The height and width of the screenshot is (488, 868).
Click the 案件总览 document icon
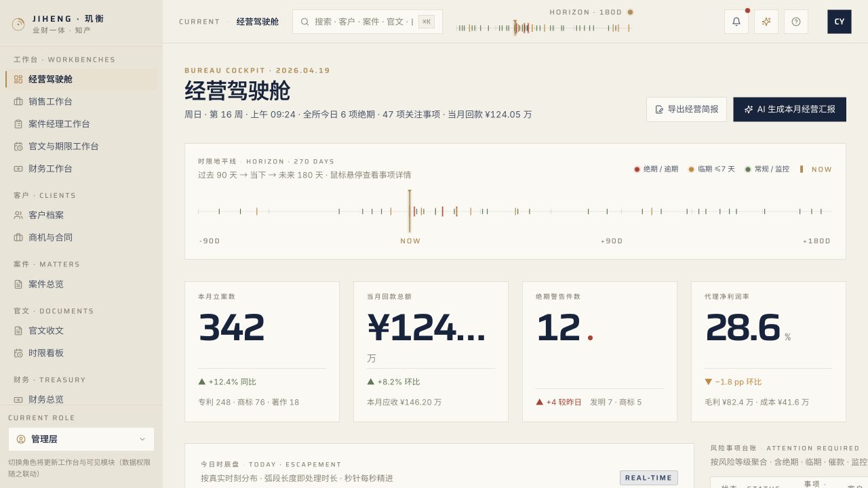pos(18,284)
